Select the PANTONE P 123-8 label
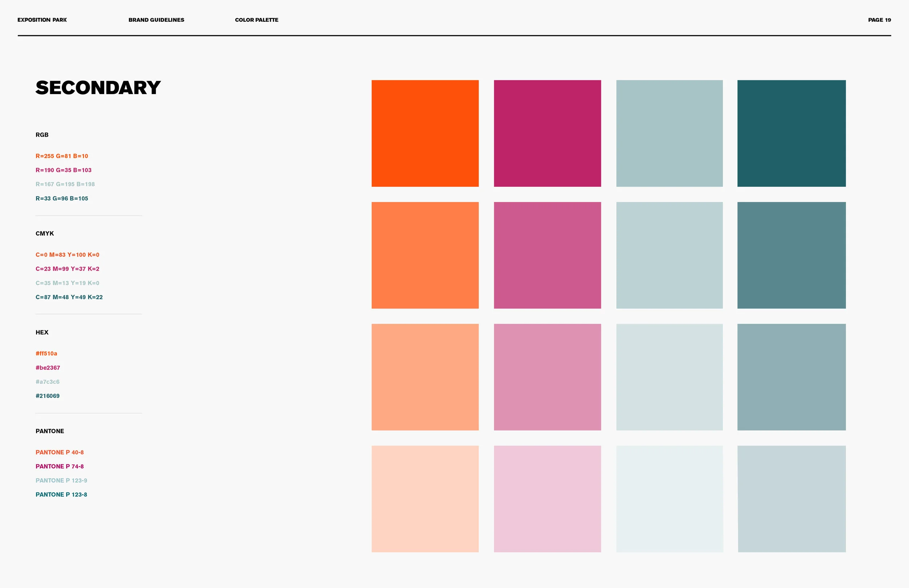909x588 pixels. click(61, 495)
